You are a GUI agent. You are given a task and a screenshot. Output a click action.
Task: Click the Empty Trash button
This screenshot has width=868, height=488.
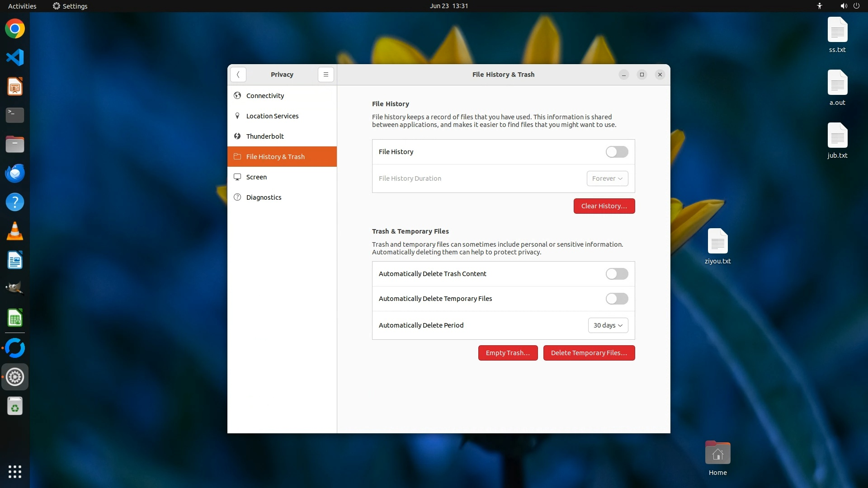pyautogui.click(x=508, y=353)
